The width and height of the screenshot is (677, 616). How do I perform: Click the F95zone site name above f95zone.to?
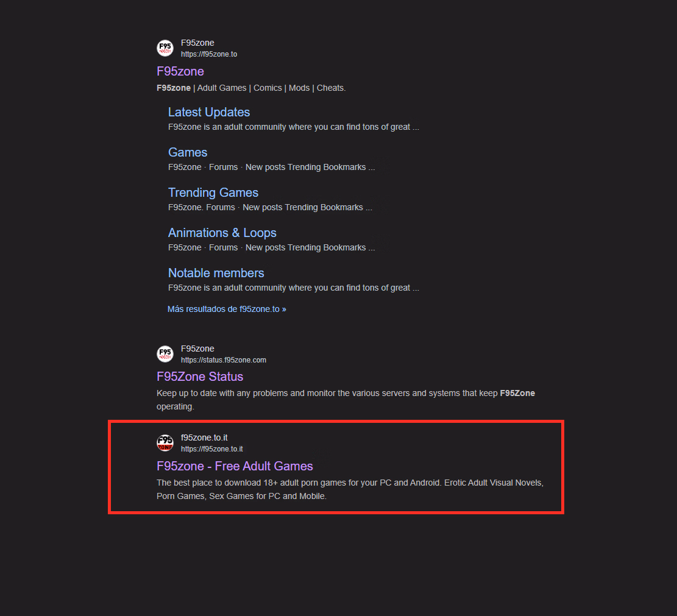(x=197, y=43)
